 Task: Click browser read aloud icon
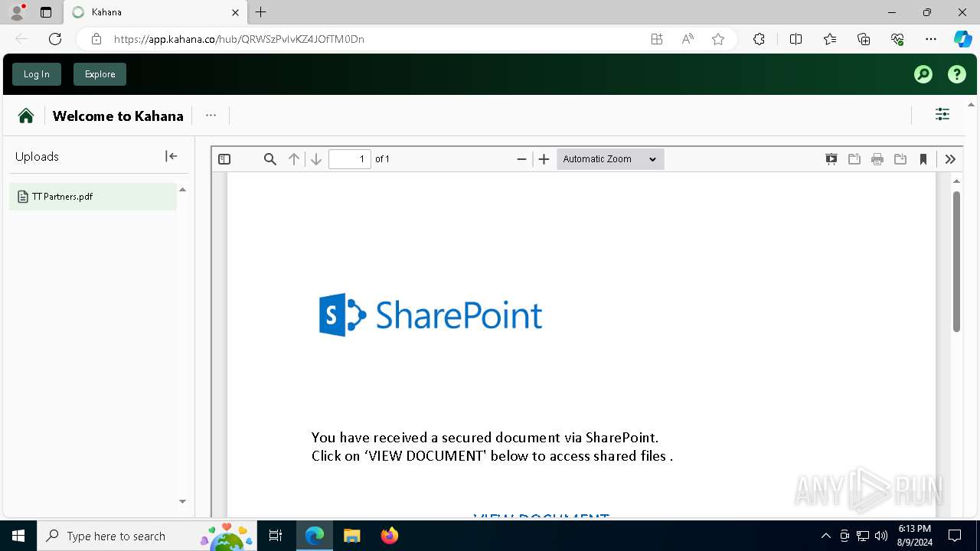pos(688,39)
